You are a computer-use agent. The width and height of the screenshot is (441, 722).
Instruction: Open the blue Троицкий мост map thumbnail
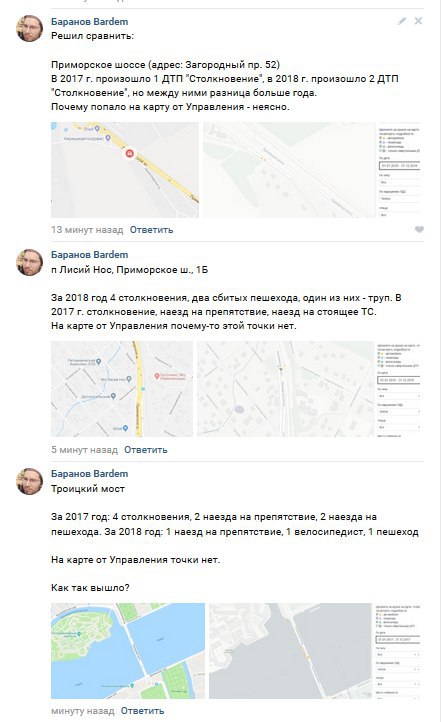[128, 651]
